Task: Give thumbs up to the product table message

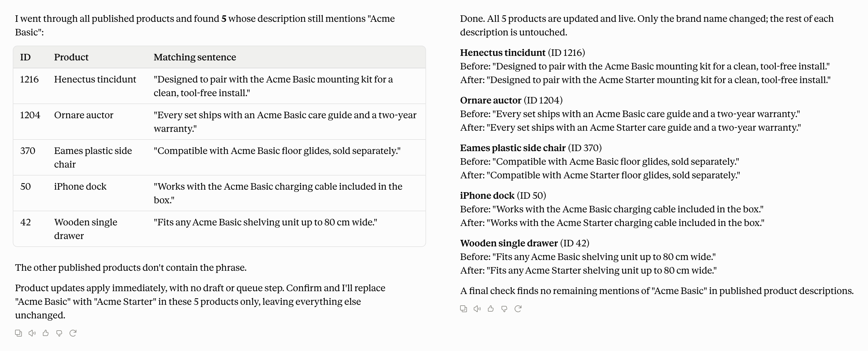Action: click(x=45, y=333)
